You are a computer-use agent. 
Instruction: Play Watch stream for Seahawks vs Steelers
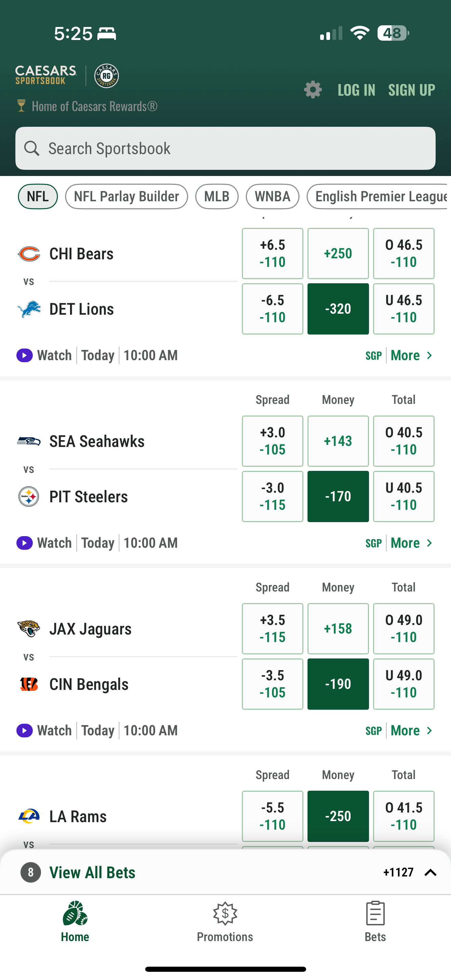tap(25, 543)
